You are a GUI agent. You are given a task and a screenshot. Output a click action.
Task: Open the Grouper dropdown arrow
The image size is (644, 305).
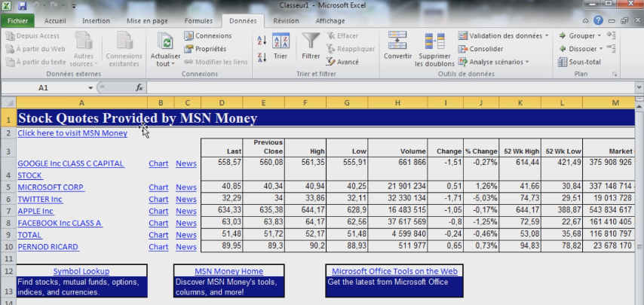[x=599, y=36]
